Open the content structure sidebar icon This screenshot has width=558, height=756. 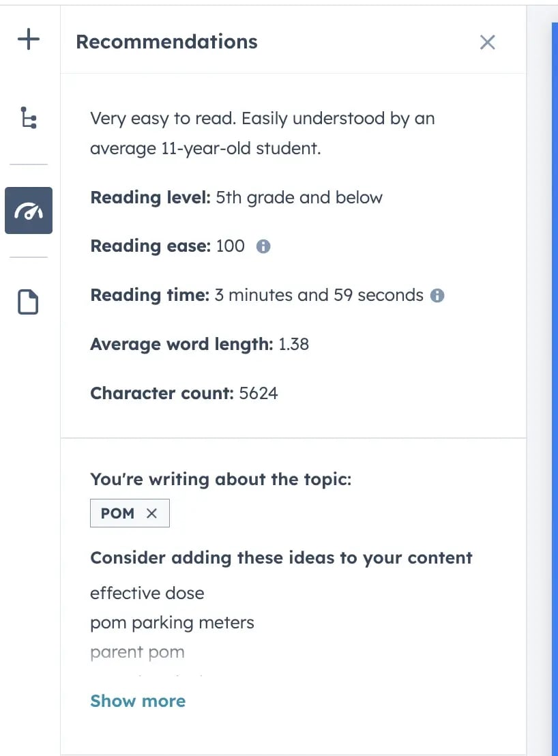point(28,117)
